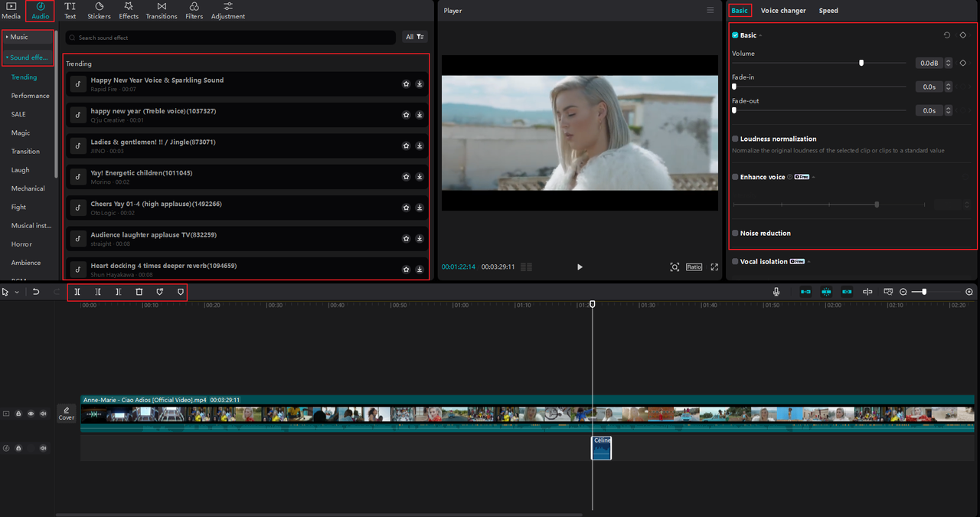
Task: Click the Ratio button in player
Action: pos(694,267)
